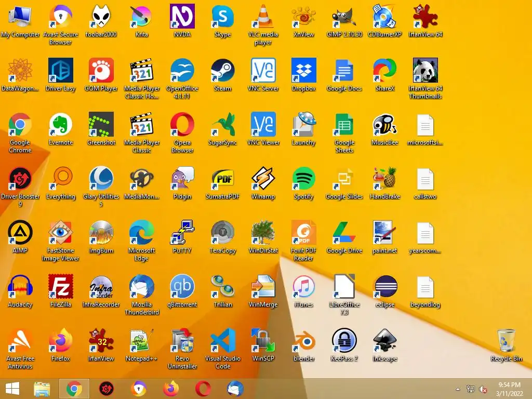Click the MusicBee desktop icon

tap(385, 129)
